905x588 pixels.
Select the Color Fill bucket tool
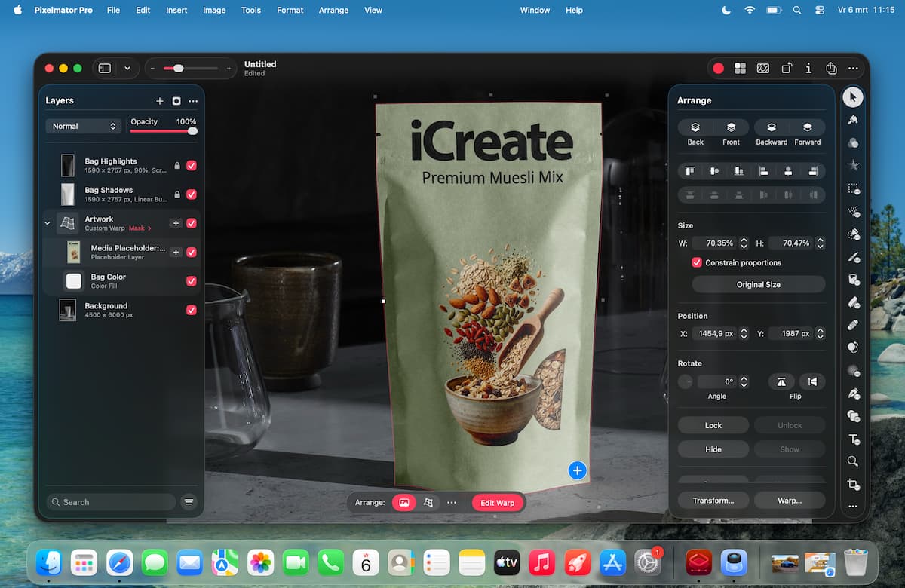click(x=853, y=280)
